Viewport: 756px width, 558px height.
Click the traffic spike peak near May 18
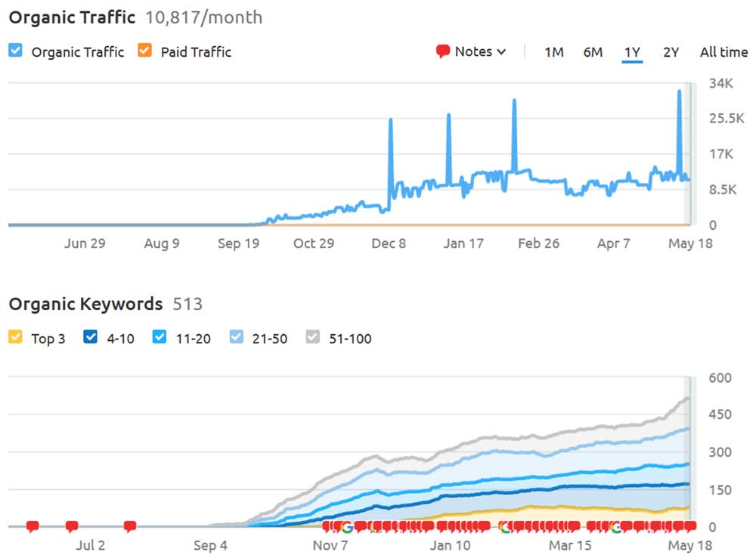tap(679, 92)
